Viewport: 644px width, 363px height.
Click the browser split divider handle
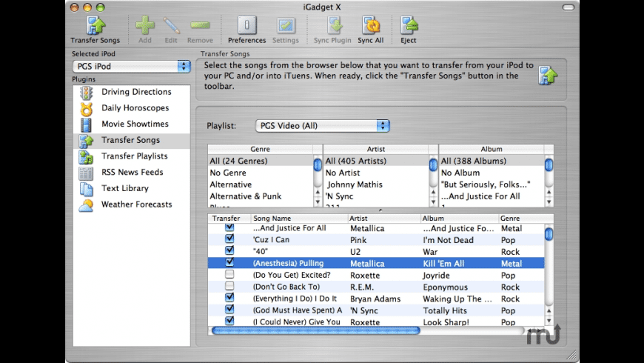point(380,210)
